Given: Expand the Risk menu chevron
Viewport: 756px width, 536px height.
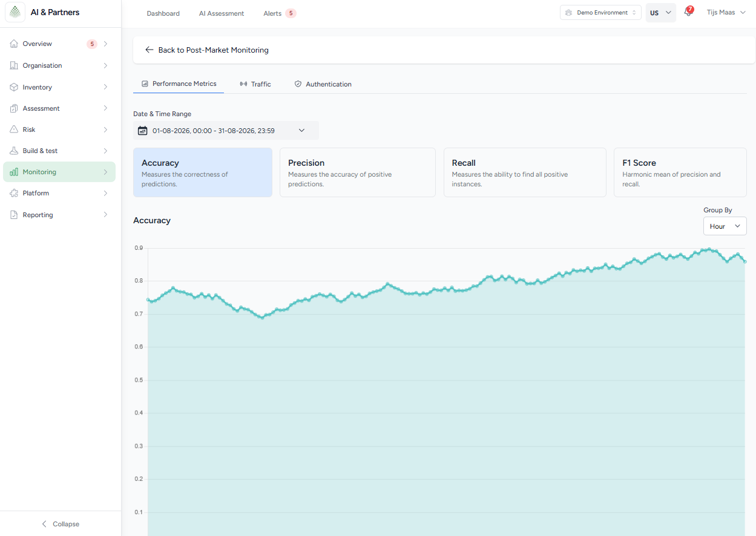Looking at the screenshot, I should pos(105,129).
